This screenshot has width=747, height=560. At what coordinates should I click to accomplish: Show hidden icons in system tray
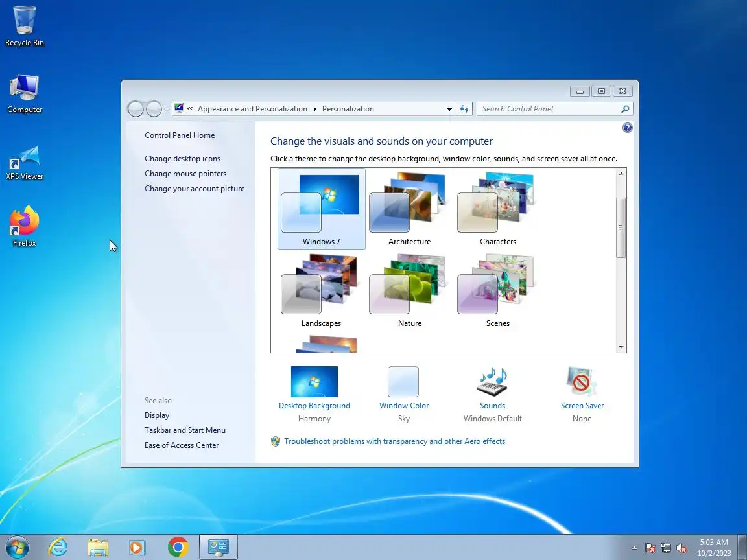pos(634,548)
